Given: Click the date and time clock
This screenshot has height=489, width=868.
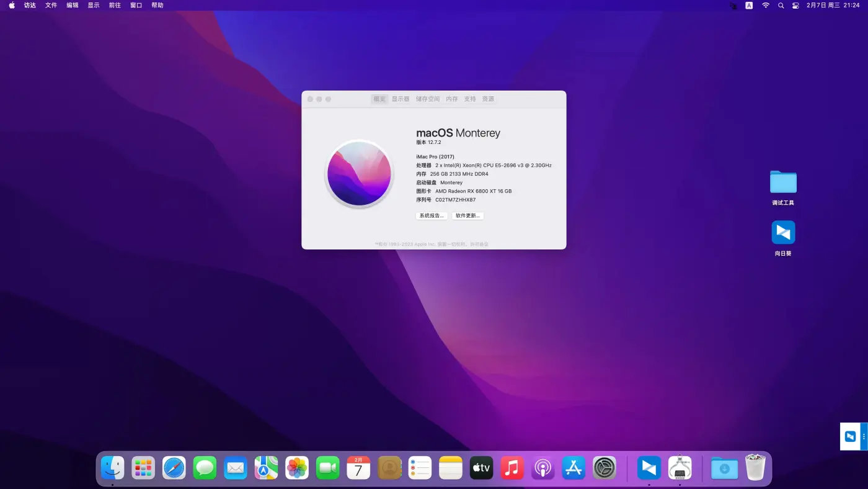Looking at the screenshot, I should [x=833, y=6].
